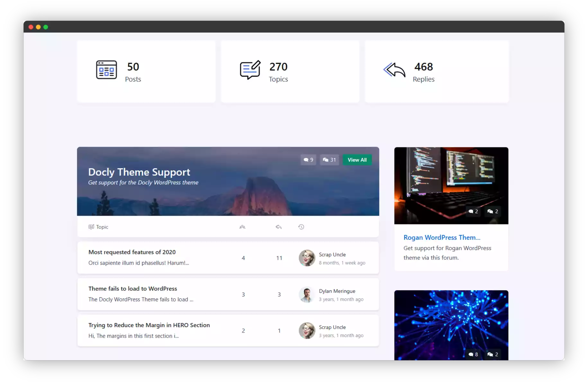This screenshot has width=588, height=383.
Task: Click the Posts grid icon
Action: (106, 70)
